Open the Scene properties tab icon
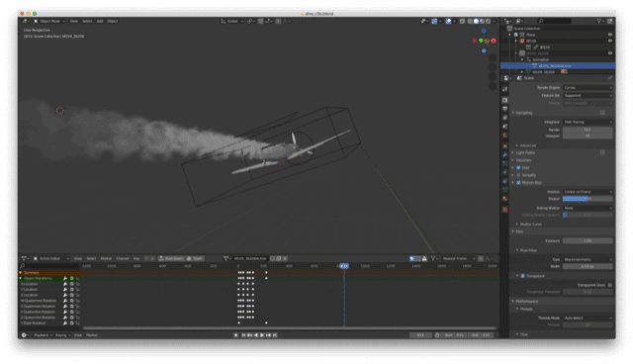The height and width of the screenshot is (364, 633). click(x=505, y=127)
